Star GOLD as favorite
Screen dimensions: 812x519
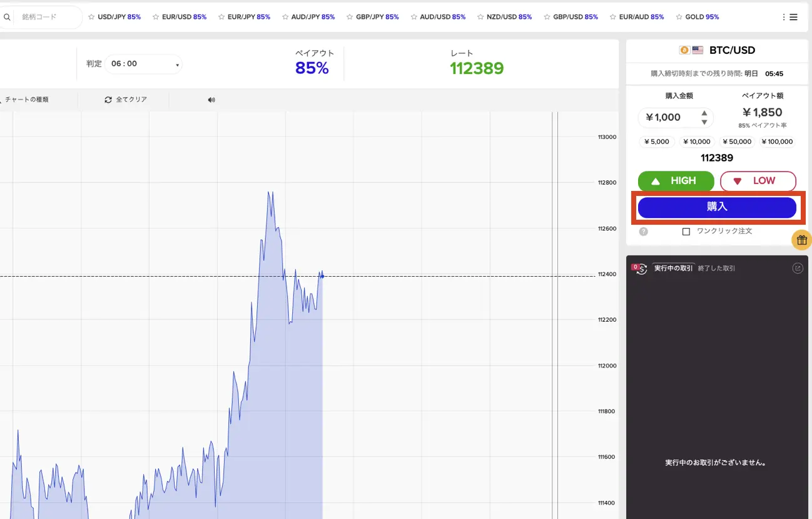click(679, 17)
